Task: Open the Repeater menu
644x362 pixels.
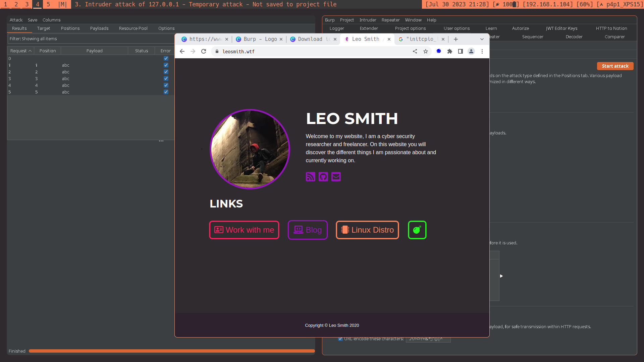Action: [390, 20]
